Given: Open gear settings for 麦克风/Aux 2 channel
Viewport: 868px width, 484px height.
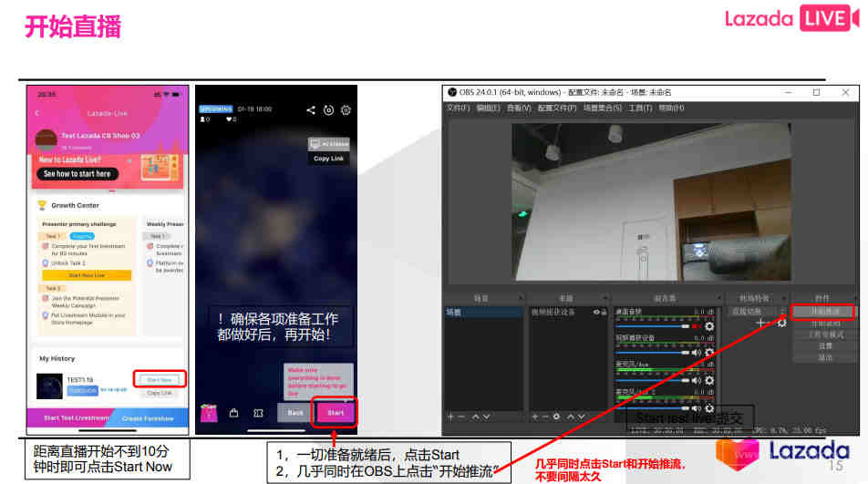Looking at the screenshot, I should tap(709, 408).
